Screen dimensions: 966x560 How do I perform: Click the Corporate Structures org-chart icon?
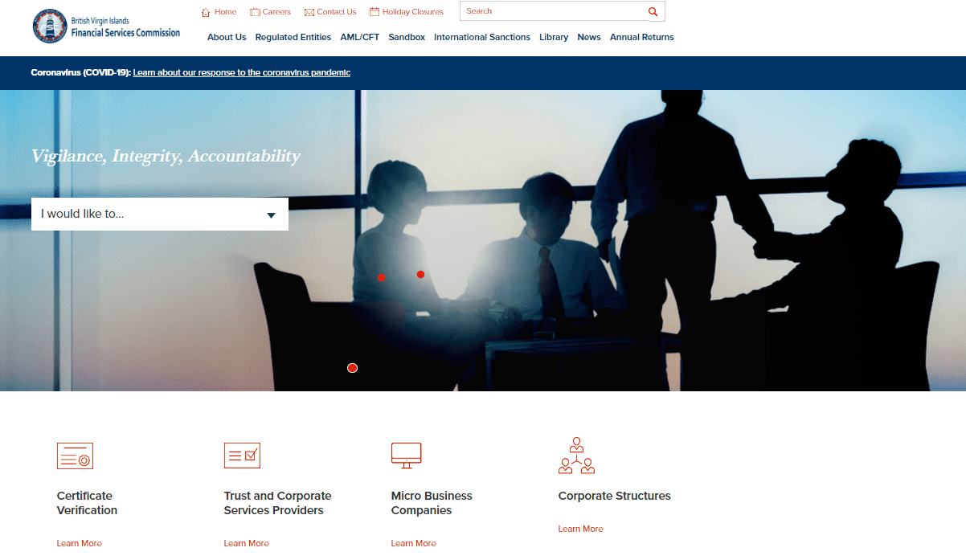[x=576, y=456]
